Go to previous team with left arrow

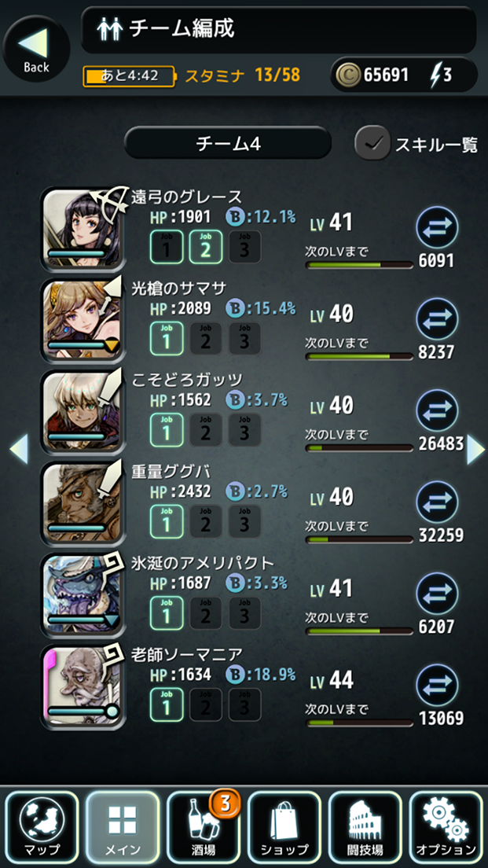(x=19, y=449)
